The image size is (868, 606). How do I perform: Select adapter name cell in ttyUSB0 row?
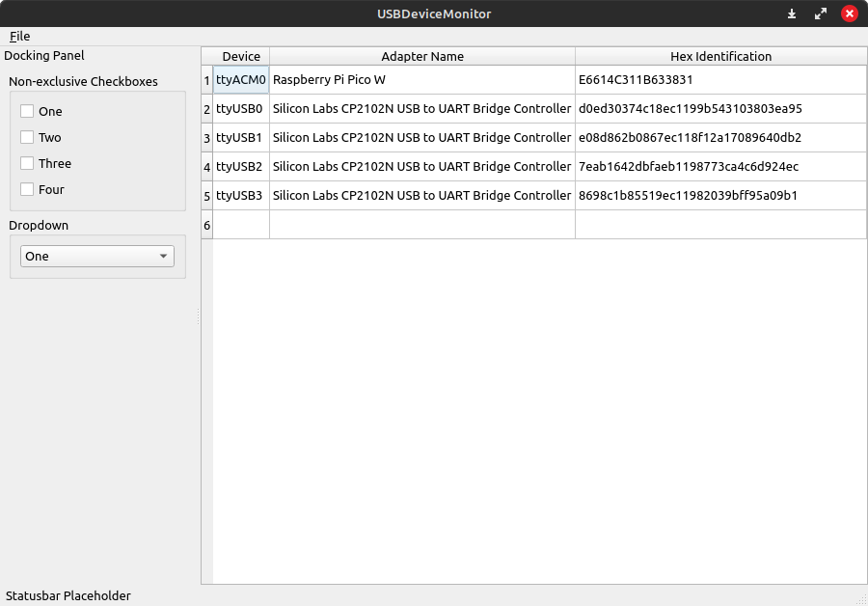(422, 109)
